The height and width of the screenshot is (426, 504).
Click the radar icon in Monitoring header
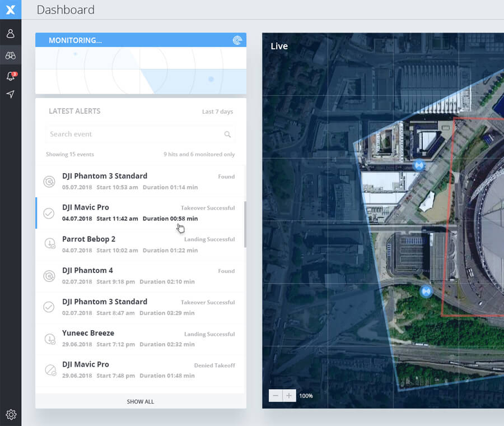click(x=237, y=40)
